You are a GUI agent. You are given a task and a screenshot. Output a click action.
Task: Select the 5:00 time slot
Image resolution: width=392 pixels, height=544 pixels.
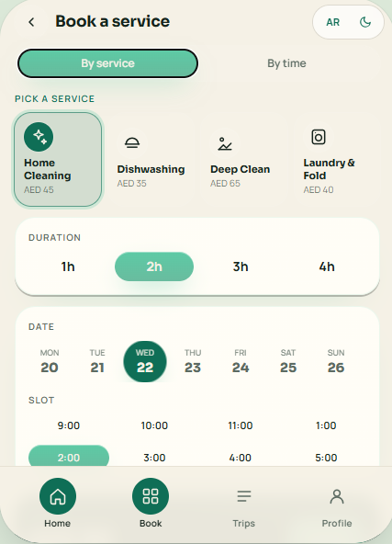326,458
